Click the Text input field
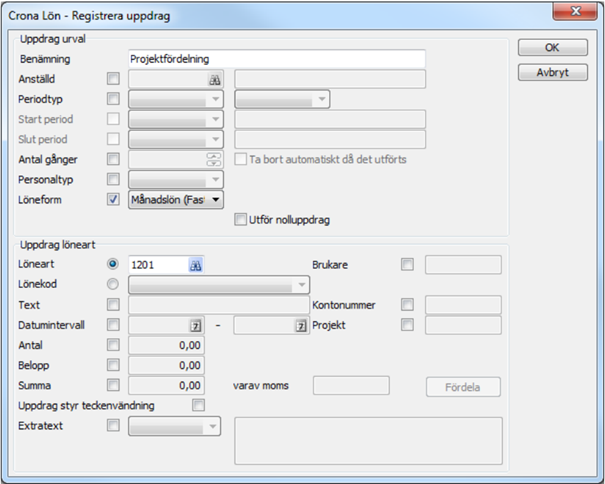 [219, 305]
